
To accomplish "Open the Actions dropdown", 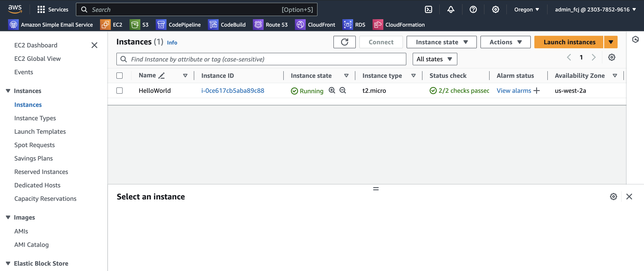I will coord(505,42).
